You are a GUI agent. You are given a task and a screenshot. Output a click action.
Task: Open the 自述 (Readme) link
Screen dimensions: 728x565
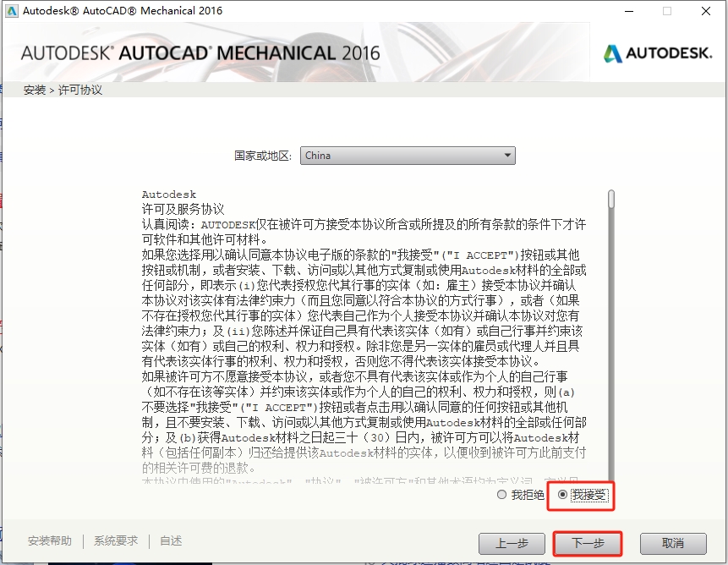[171, 540]
